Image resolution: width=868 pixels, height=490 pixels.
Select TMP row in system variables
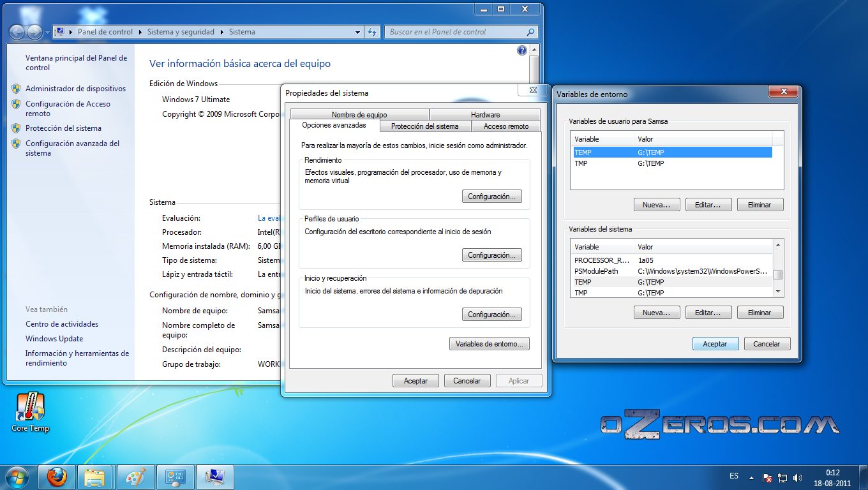[672, 293]
